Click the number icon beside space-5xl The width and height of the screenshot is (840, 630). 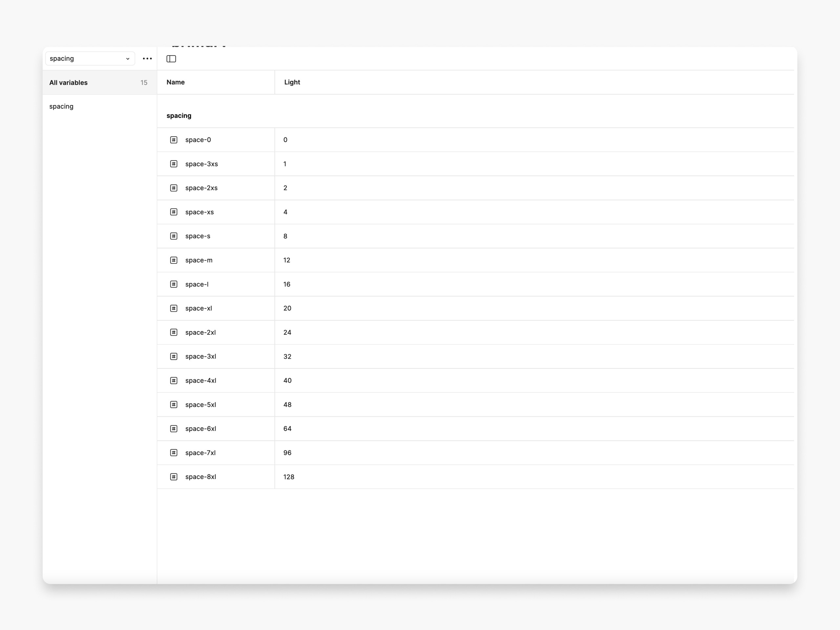click(174, 405)
